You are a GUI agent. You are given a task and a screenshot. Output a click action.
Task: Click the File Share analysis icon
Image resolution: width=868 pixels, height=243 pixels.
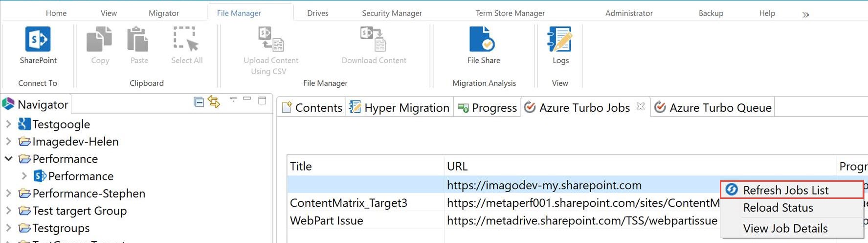482,39
